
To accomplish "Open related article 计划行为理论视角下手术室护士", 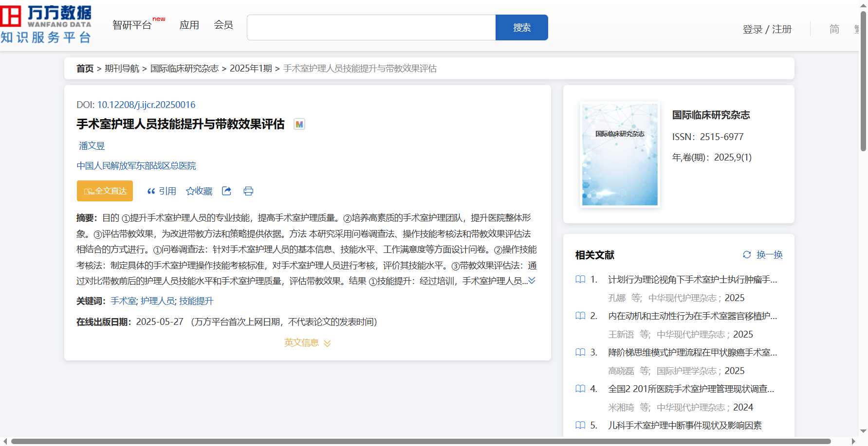I will coord(692,280).
